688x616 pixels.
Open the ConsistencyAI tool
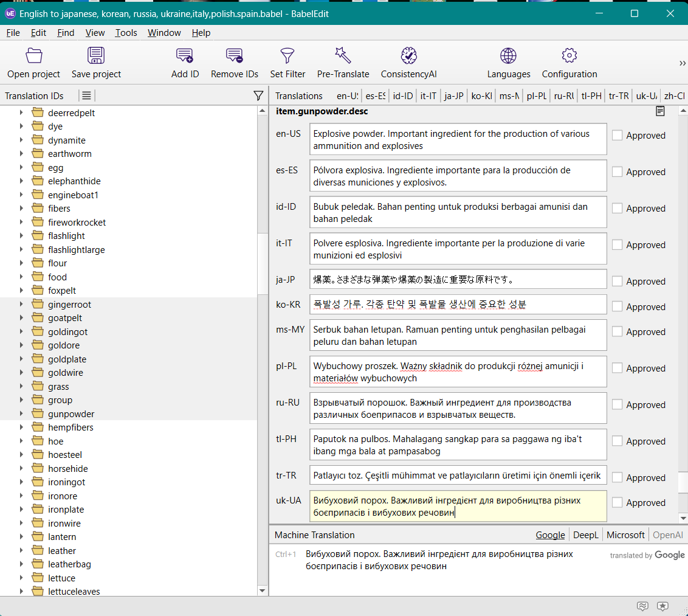click(408, 57)
